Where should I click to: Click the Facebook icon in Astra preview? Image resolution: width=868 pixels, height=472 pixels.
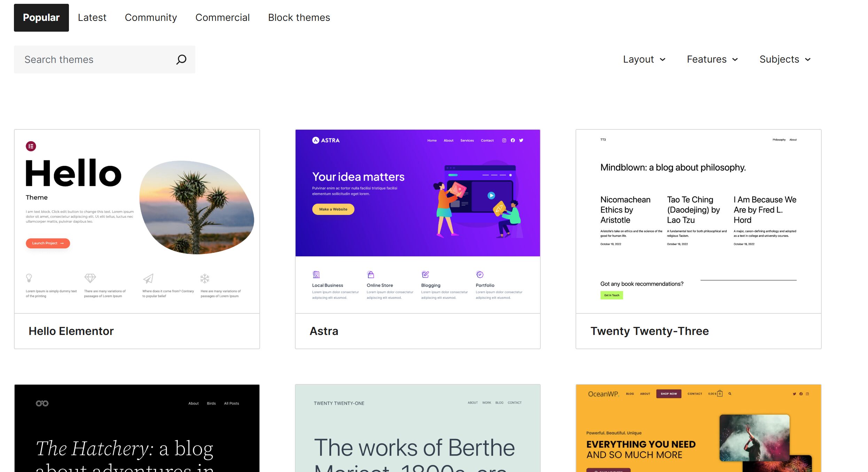pyautogui.click(x=513, y=141)
